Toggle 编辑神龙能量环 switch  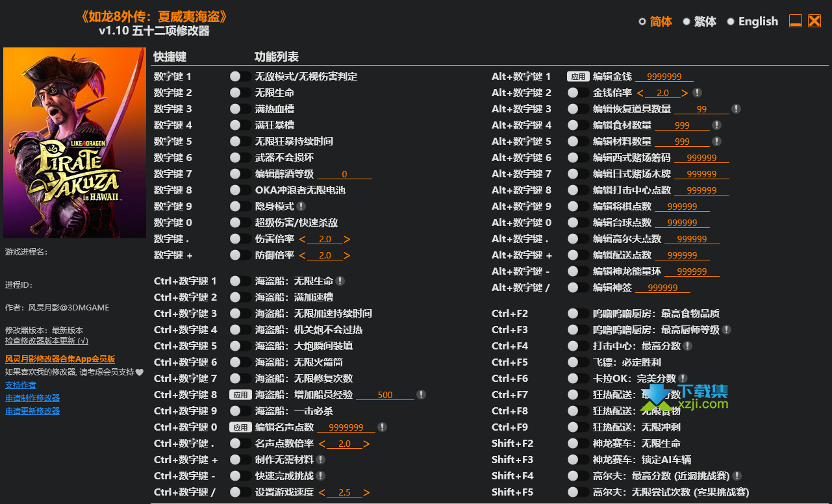pyautogui.click(x=578, y=271)
